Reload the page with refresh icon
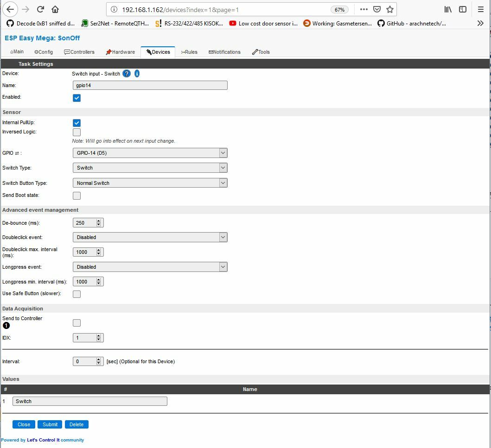 pyautogui.click(x=40, y=9)
